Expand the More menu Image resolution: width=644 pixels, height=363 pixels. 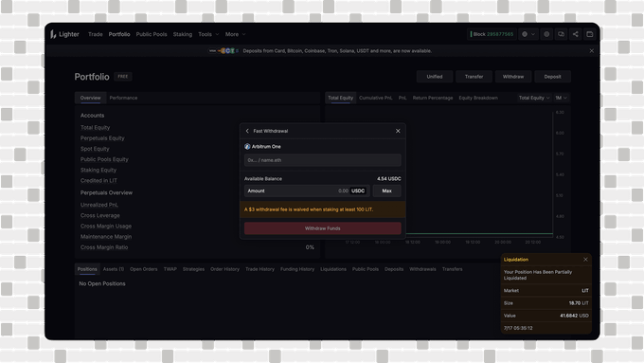235,34
